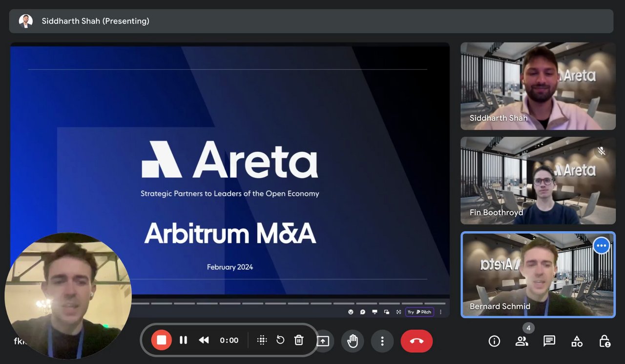This screenshot has height=364, width=625.
Task: Open the activities shapes icon
Action: click(577, 341)
